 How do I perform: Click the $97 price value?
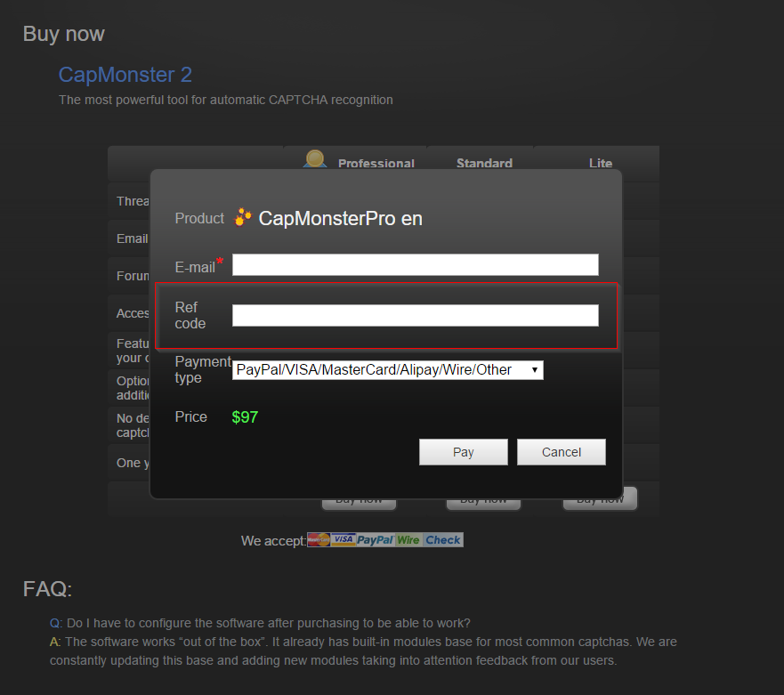[245, 417]
